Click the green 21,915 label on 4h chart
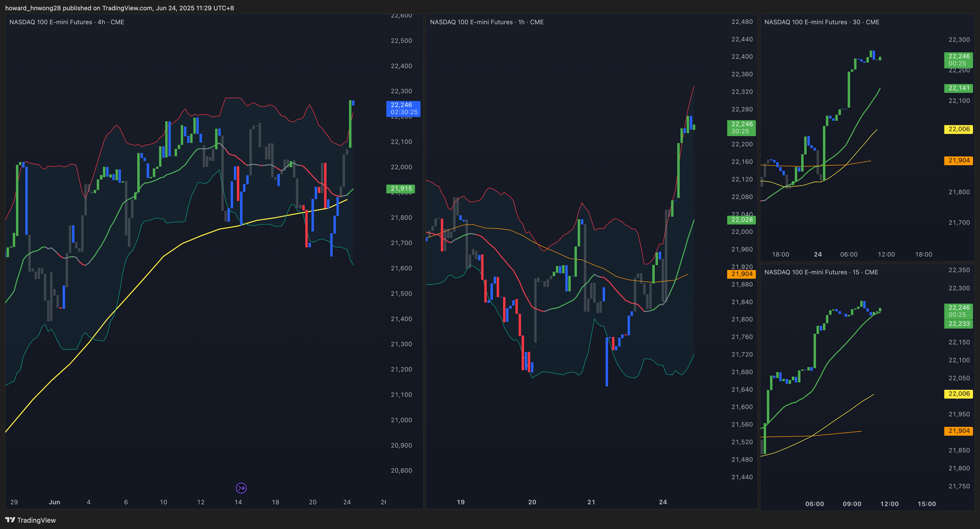 point(401,189)
